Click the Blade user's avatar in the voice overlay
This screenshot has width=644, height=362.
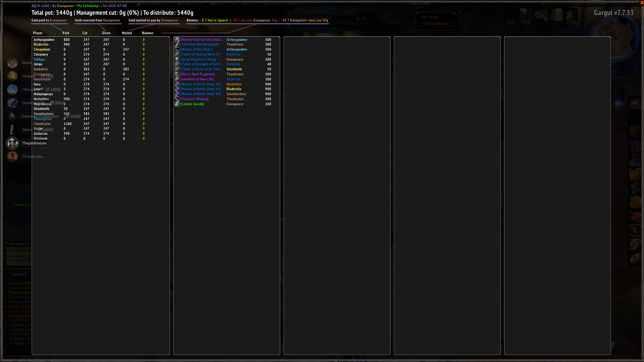tap(12, 63)
